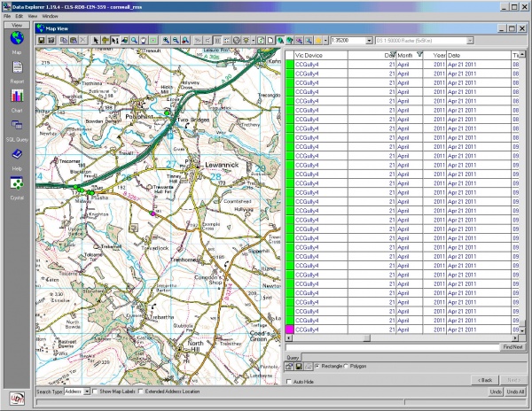The height and width of the screenshot is (411, 532).
Task: Open the Report module icon
Action: 16,68
